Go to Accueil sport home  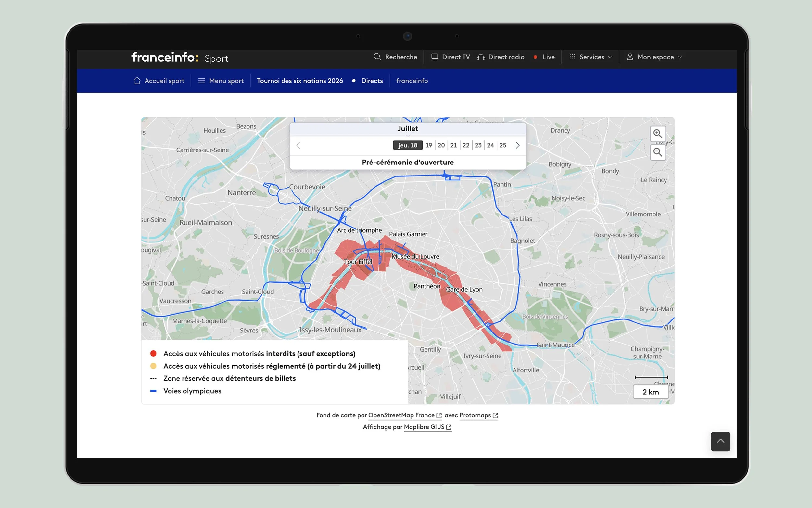click(x=159, y=81)
